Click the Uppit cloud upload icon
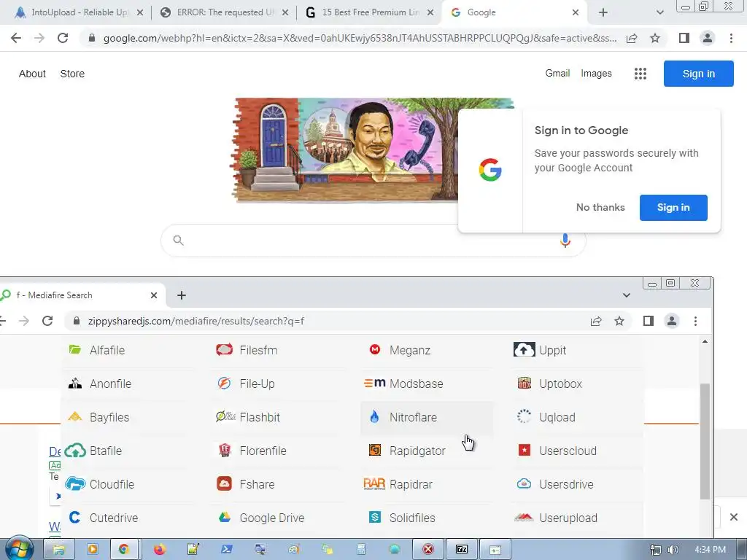The width and height of the screenshot is (747, 560). point(524,349)
